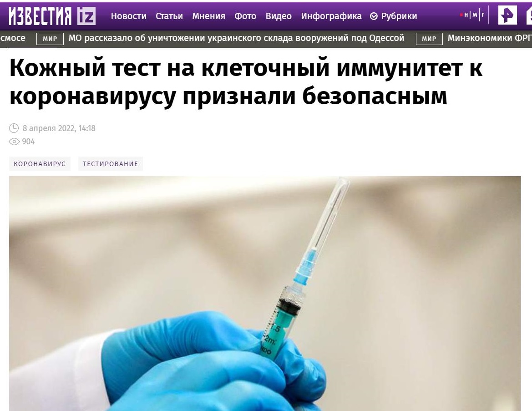Open the Мнения section

[208, 16]
